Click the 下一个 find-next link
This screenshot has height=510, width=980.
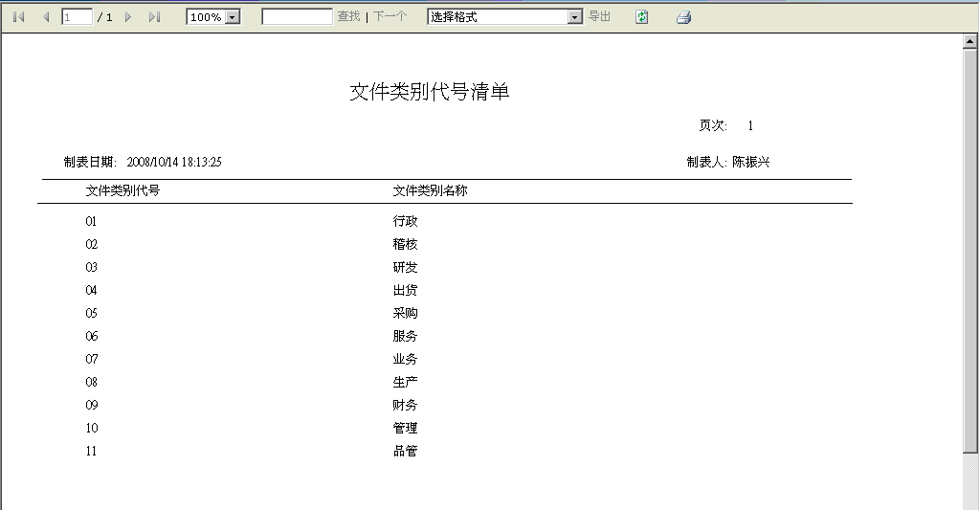point(390,17)
